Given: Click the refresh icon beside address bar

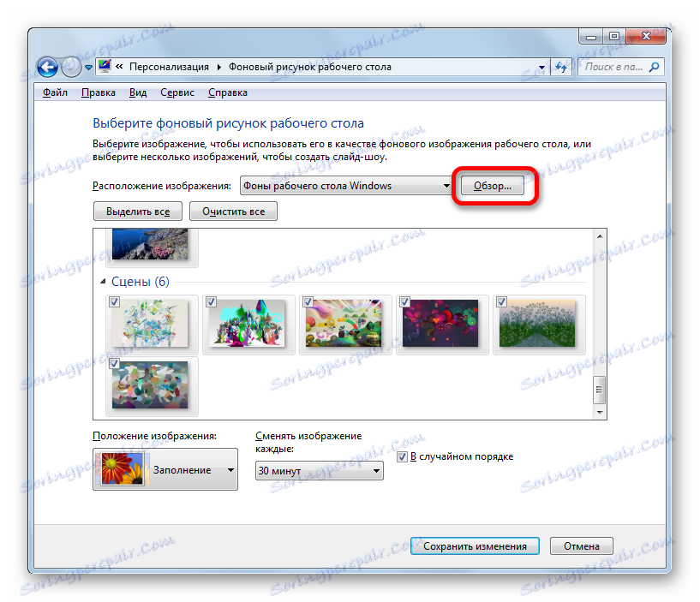Looking at the screenshot, I should pyautogui.click(x=561, y=68).
